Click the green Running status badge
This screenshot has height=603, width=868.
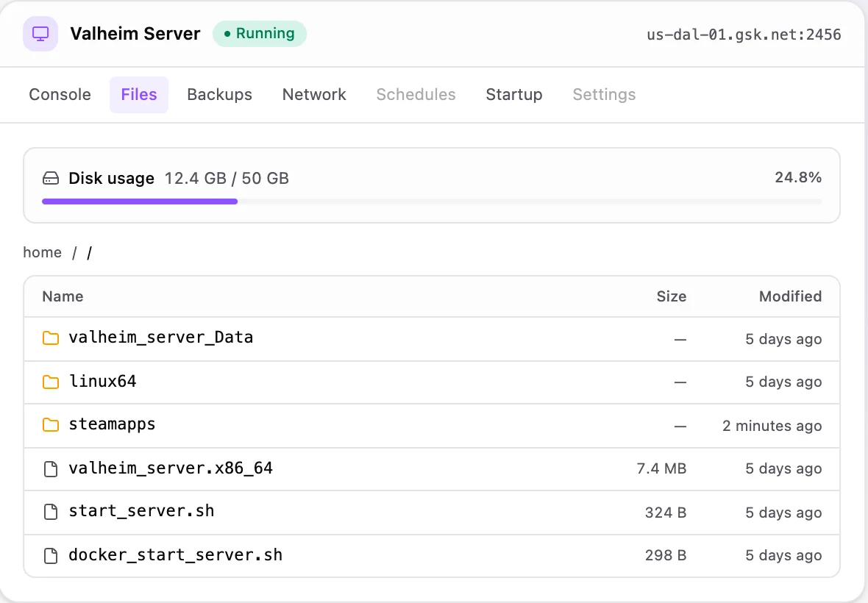click(x=260, y=34)
